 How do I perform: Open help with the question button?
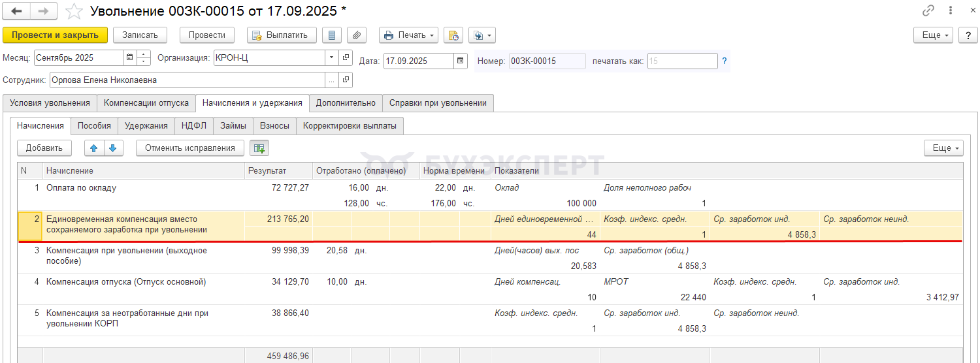pos(968,35)
